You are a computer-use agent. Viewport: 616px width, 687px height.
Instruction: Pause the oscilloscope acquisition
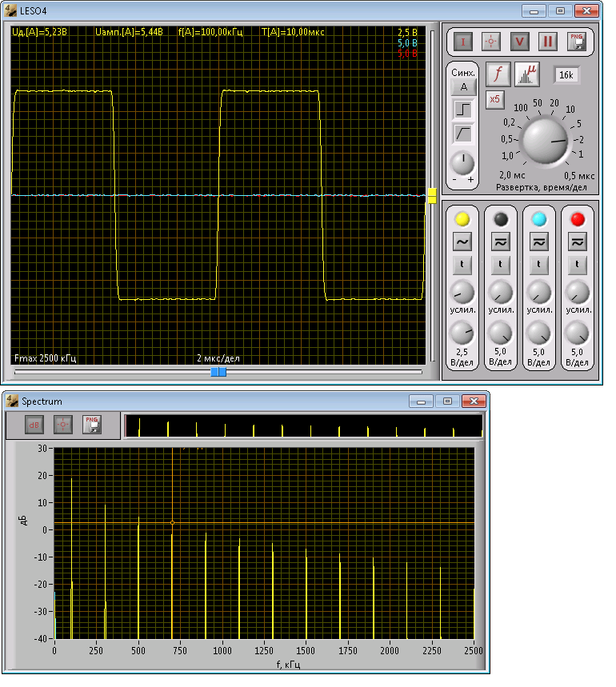tap(548, 42)
